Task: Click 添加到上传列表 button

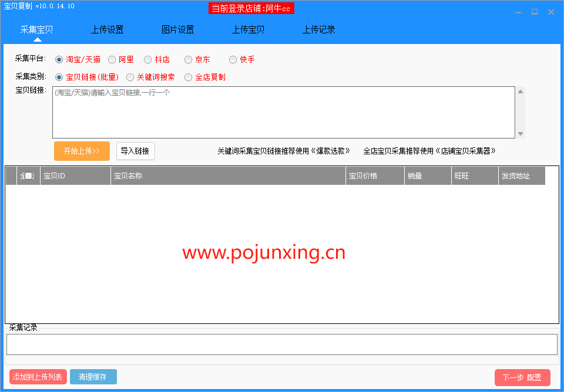Action: [x=38, y=377]
